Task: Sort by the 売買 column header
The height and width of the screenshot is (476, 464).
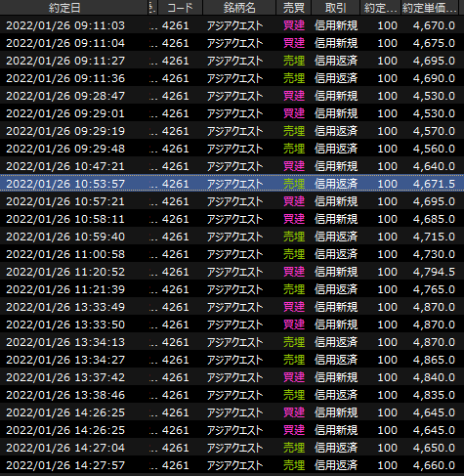Action: coord(293,8)
